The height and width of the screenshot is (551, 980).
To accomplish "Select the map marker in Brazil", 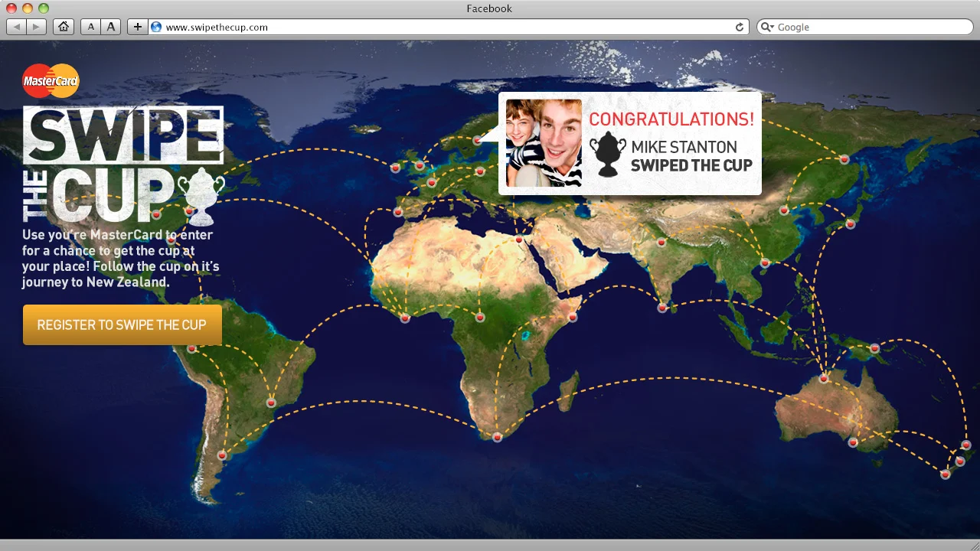I will pyautogui.click(x=271, y=403).
